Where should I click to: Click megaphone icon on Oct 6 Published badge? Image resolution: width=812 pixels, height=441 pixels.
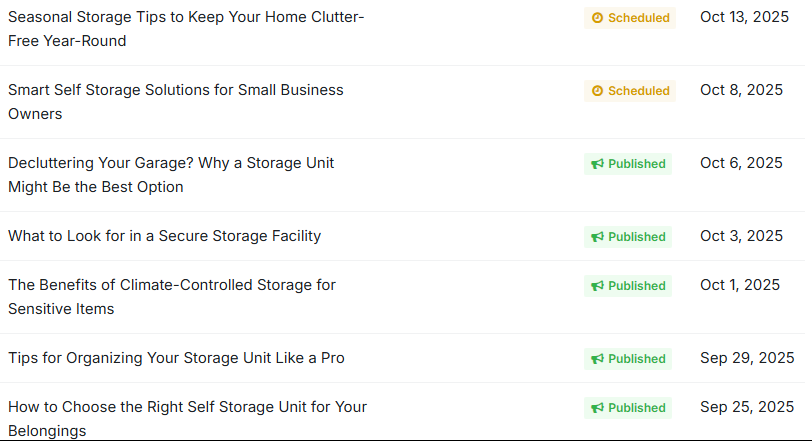coord(597,164)
